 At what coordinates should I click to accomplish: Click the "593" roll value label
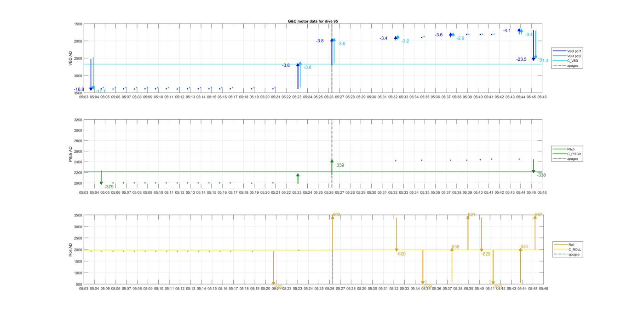[x=336, y=215]
